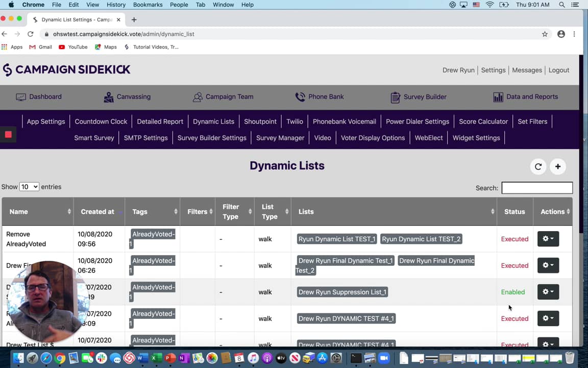This screenshot has width=588, height=368.
Task: Expand actions gear for Drew Ryun Suppression List
Action: point(548,292)
